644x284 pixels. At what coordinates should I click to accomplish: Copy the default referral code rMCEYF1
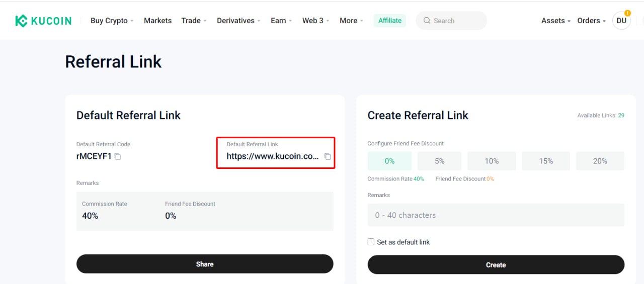click(x=118, y=156)
